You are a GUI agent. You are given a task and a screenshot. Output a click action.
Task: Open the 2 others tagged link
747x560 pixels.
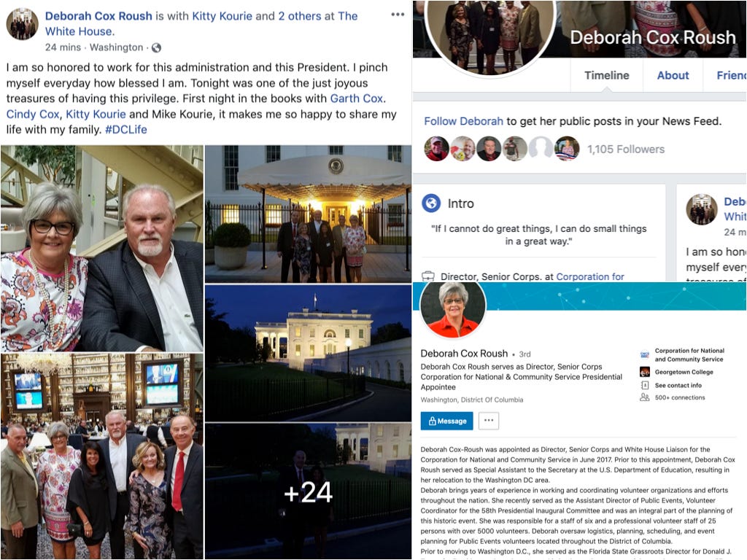pyautogui.click(x=300, y=16)
